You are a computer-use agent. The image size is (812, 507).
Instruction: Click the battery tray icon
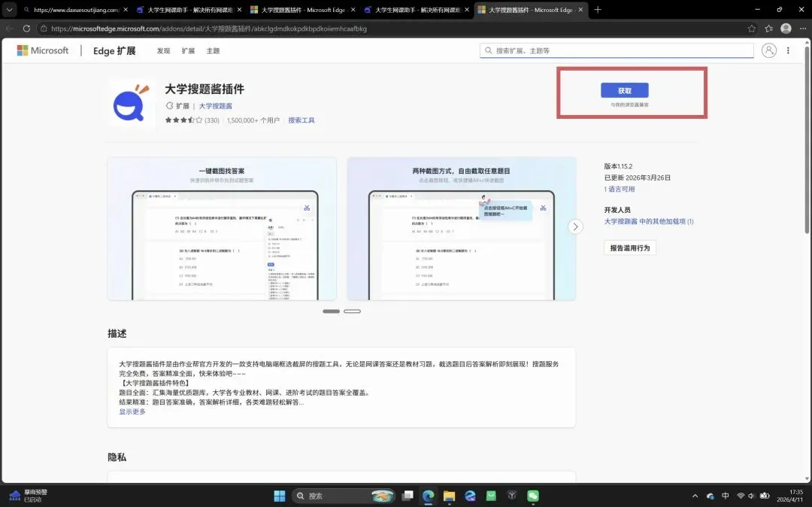pyautogui.click(x=765, y=496)
